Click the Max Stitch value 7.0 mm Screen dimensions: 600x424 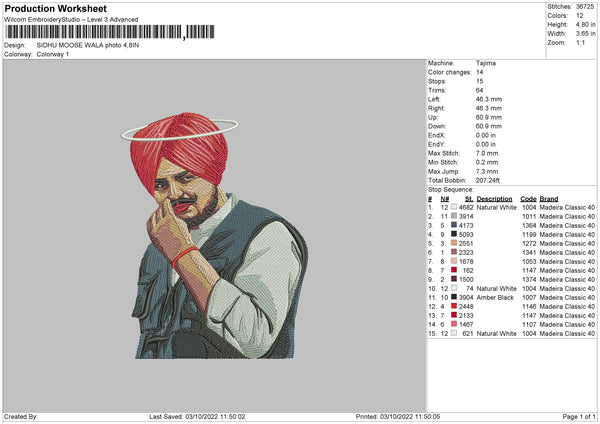pos(487,153)
